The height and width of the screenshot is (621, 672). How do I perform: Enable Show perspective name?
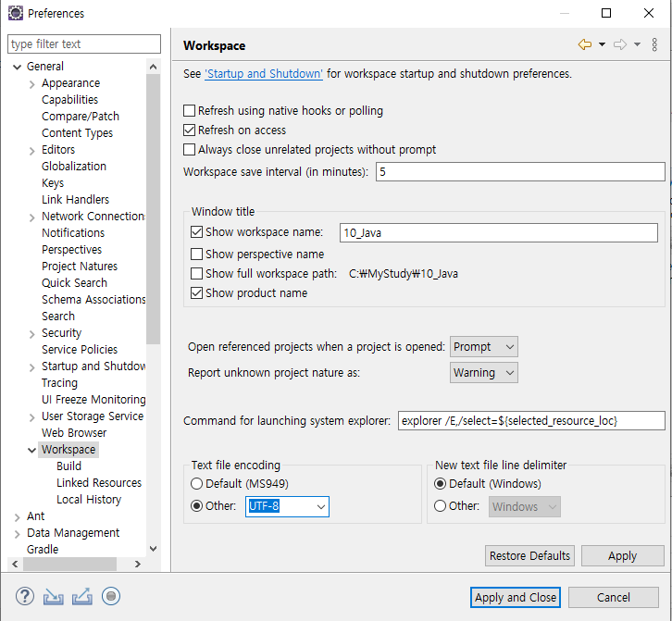tap(196, 255)
